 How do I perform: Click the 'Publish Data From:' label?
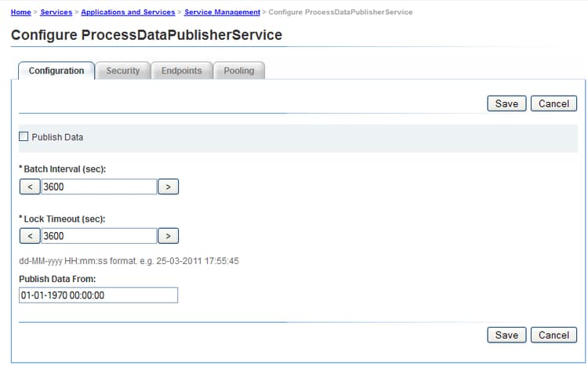tap(57, 279)
